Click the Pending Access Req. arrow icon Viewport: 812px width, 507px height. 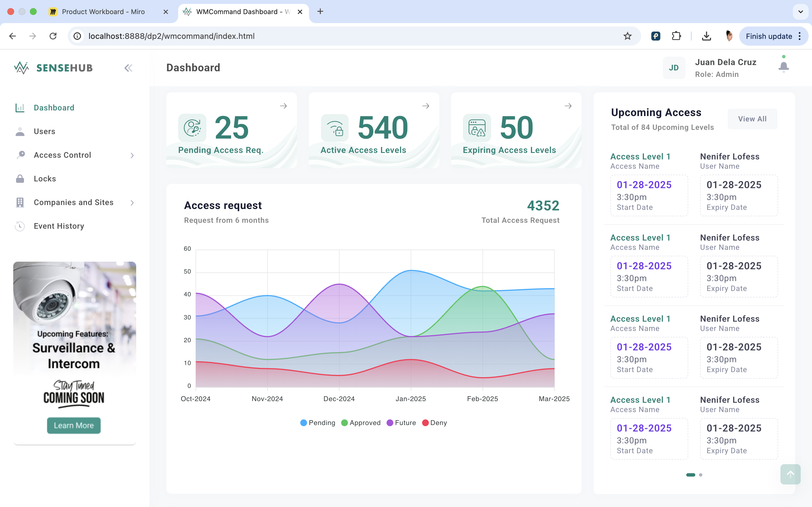[283, 106]
